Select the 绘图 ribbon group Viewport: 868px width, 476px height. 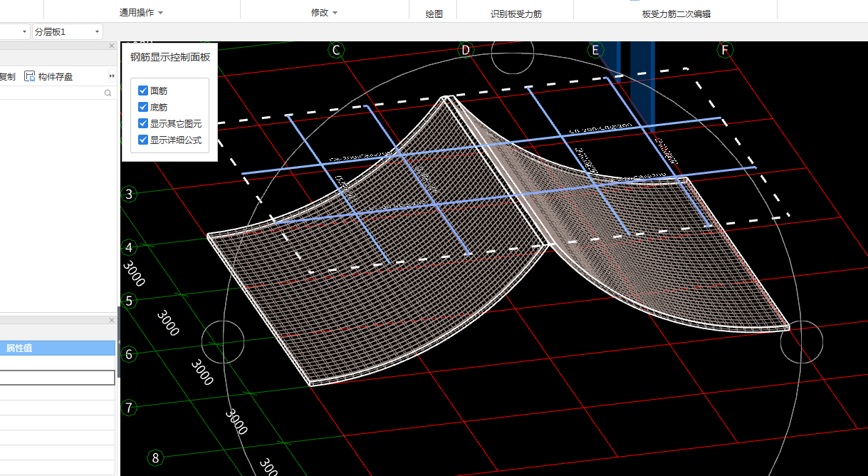click(434, 14)
